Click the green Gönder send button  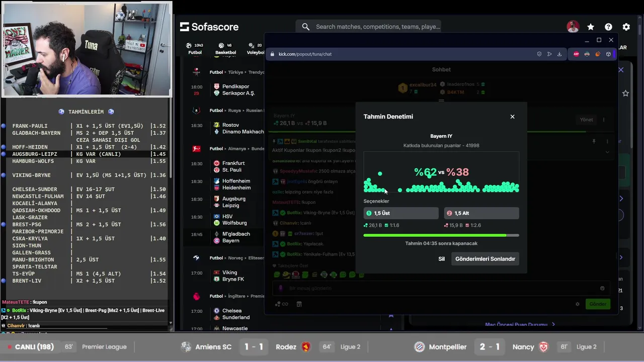coord(598,304)
